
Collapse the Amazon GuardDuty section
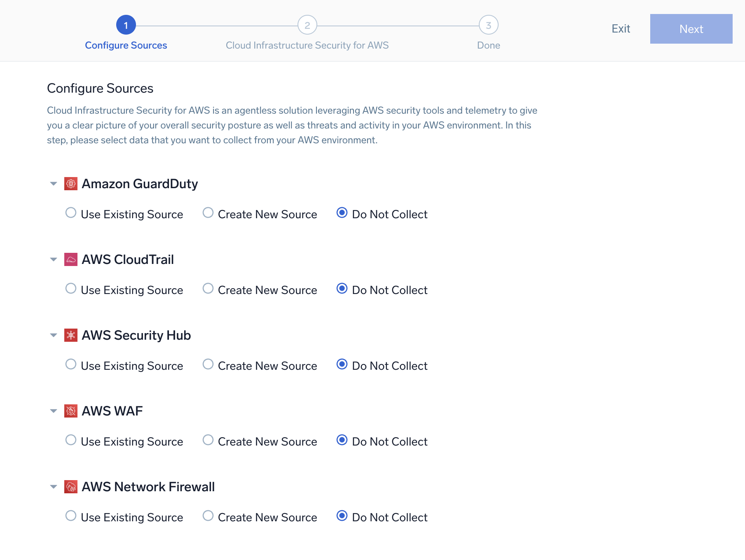[x=54, y=184]
